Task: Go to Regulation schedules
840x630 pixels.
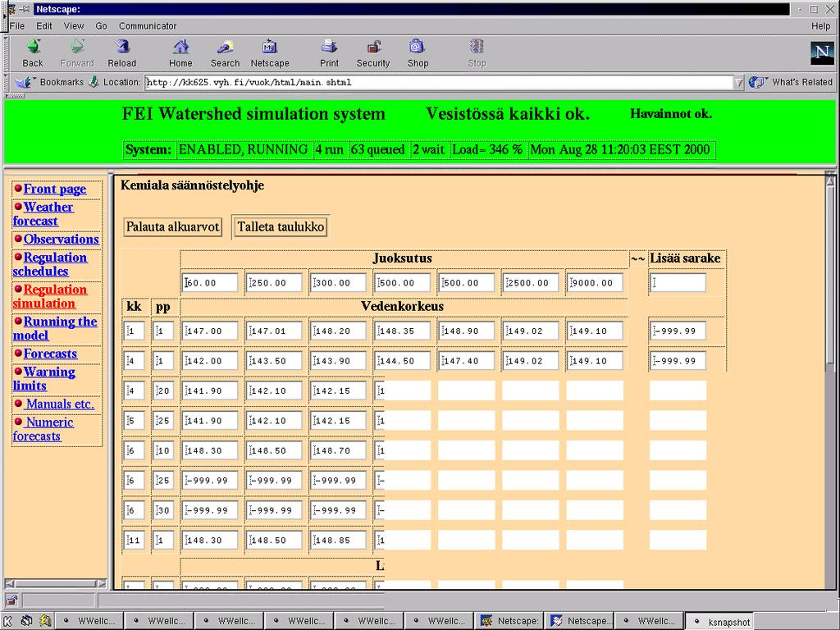Action: [50, 264]
